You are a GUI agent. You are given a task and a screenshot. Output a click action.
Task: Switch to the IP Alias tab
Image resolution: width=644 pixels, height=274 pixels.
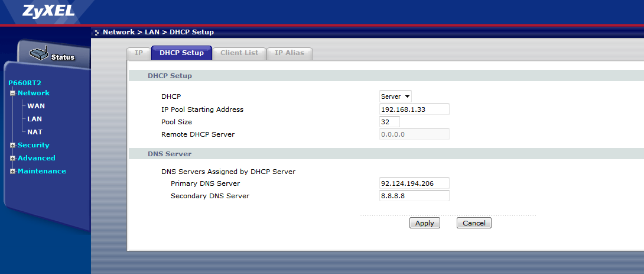[289, 53]
